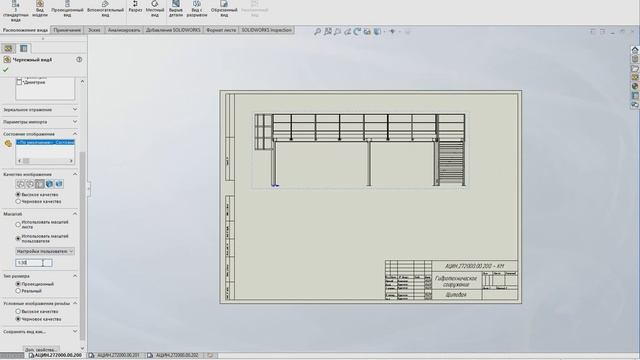The height and width of the screenshot is (360, 640).
Task: Collapse the Масштаб section
Action: tap(75, 213)
